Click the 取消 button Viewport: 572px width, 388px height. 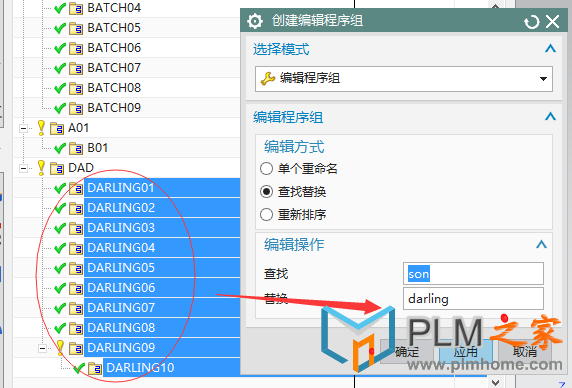(x=525, y=352)
